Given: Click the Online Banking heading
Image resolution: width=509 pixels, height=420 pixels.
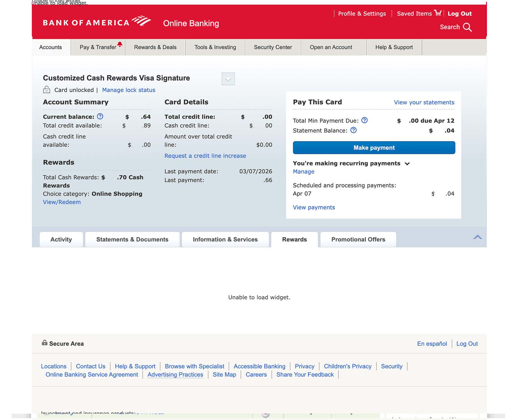Looking at the screenshot, I should 191,23.
